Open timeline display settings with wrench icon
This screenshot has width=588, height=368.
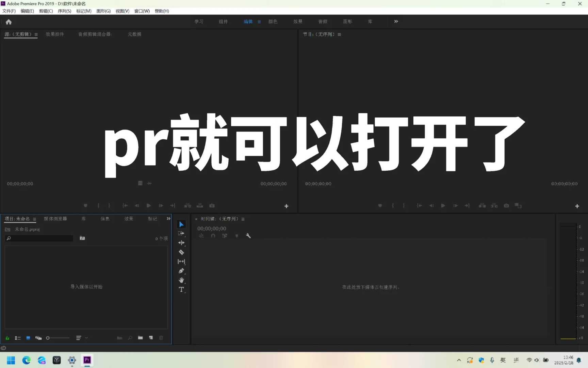point(248,235)
